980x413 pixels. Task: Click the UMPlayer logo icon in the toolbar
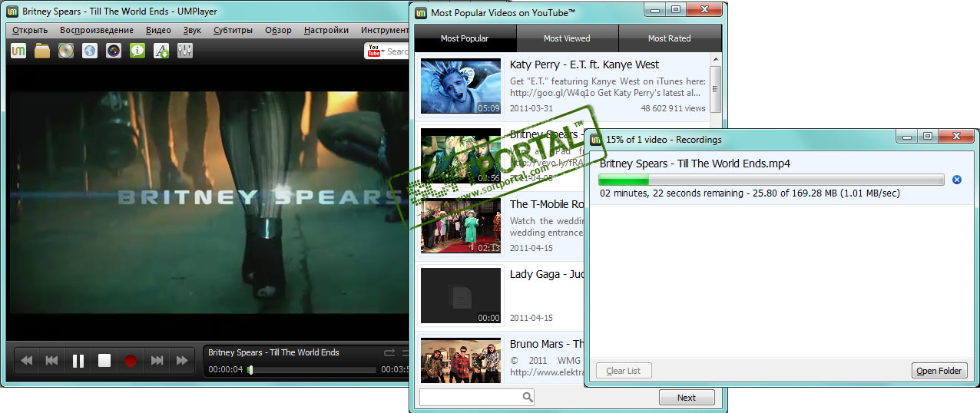point(18,51)
